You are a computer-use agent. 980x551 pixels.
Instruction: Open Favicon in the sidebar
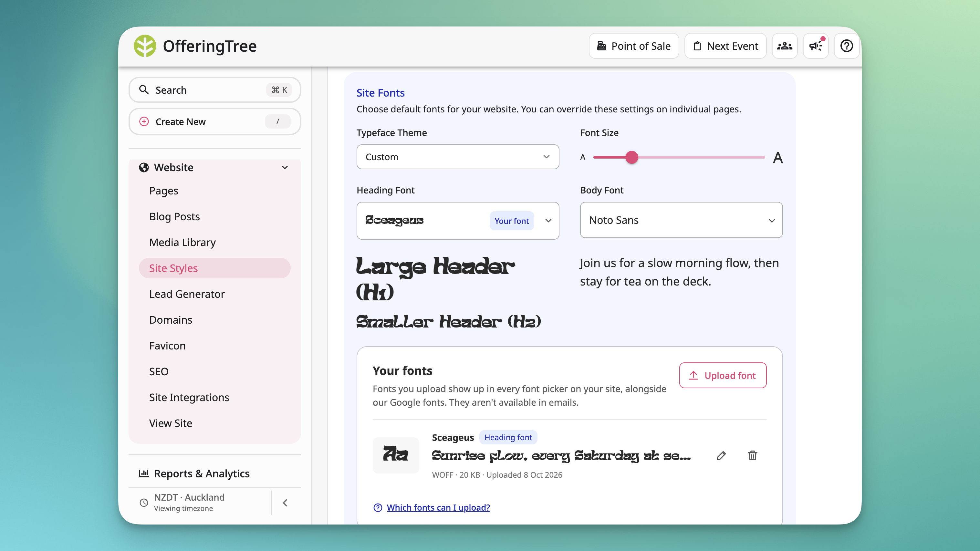167,346
